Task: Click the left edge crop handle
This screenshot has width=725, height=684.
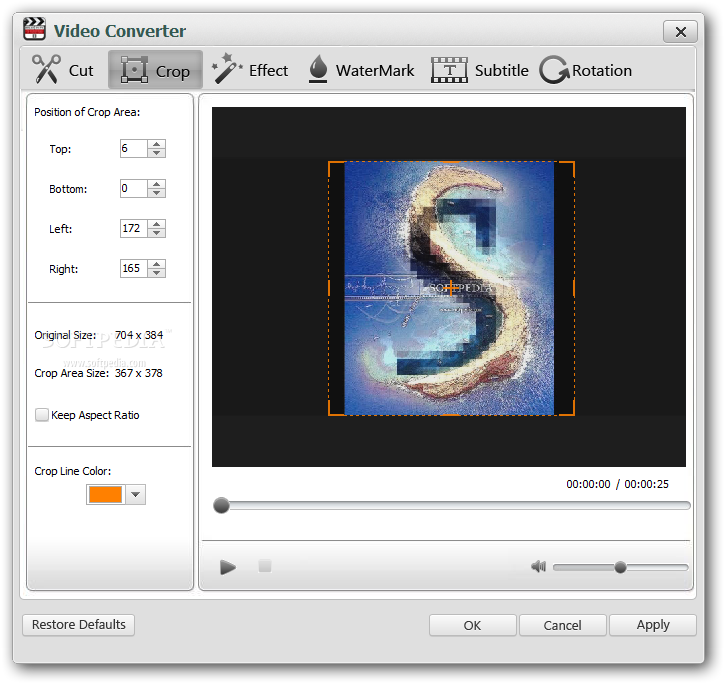Action: tap(329, 288)
